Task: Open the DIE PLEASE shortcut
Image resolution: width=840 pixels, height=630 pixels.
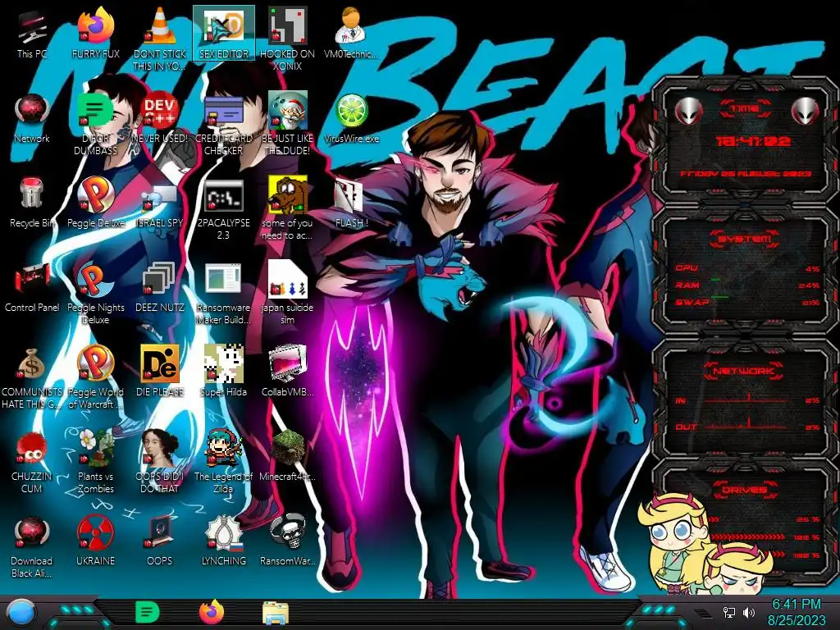Action: 159,372
